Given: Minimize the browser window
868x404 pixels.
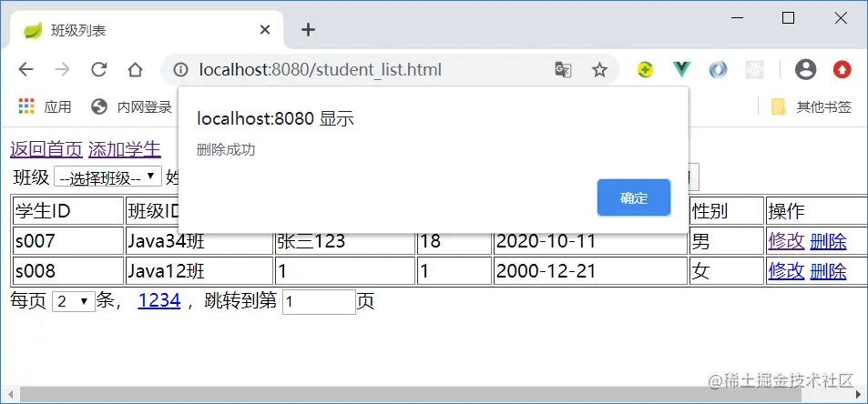Looking at the screenshot, I should pos(737,18).
